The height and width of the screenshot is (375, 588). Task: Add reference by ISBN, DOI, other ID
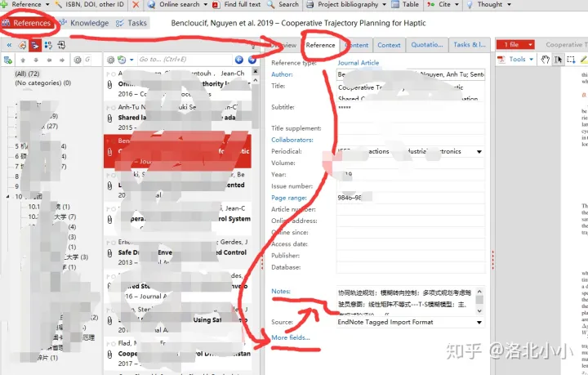90,5
